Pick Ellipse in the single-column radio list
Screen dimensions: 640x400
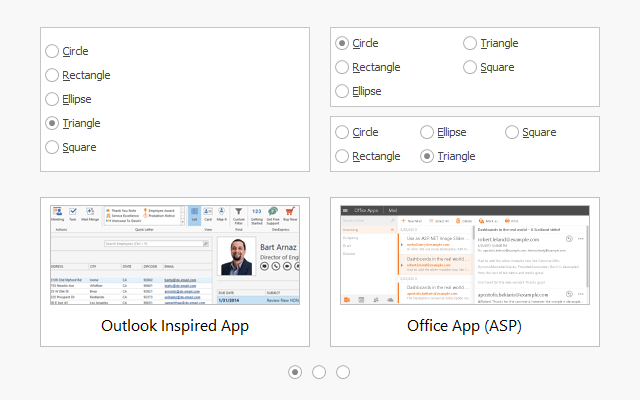pyautogui.click(x=53, y=99)
